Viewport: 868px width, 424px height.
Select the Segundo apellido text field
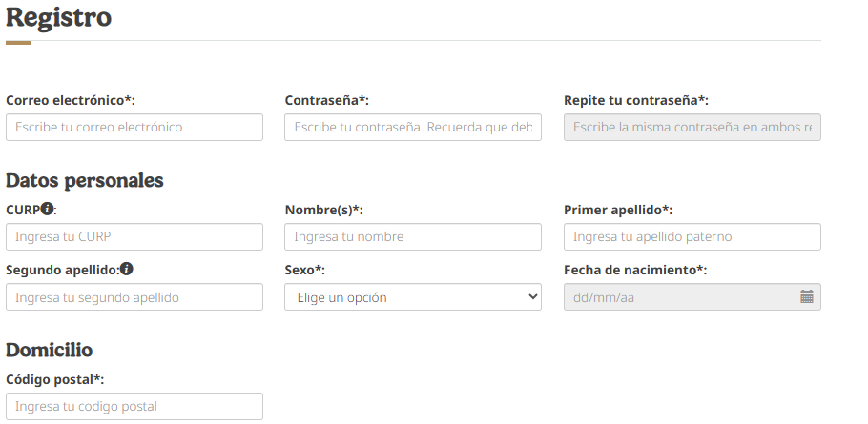point(134,297)
